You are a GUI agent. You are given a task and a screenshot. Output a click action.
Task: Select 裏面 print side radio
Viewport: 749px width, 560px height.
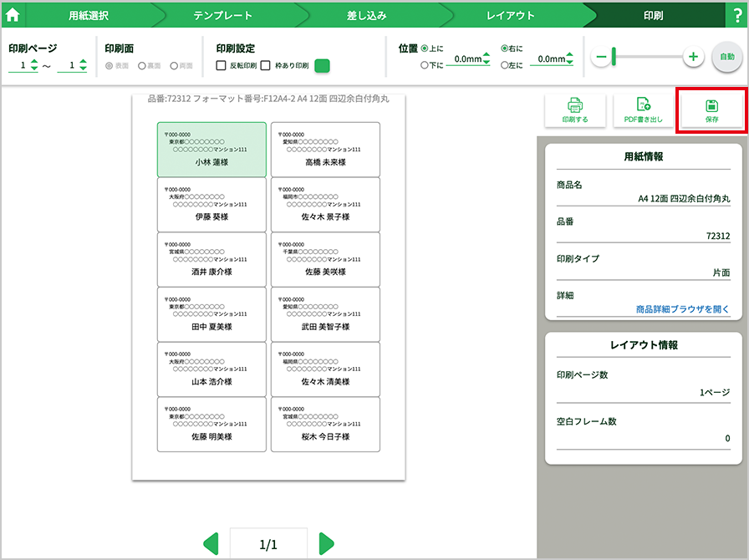click(142, 65)
